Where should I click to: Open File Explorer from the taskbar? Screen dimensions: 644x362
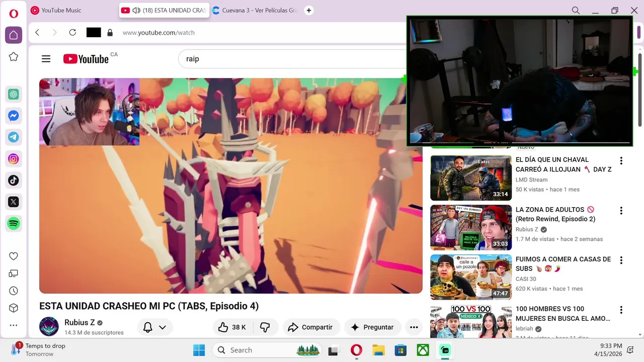click(x=378, y=350)
